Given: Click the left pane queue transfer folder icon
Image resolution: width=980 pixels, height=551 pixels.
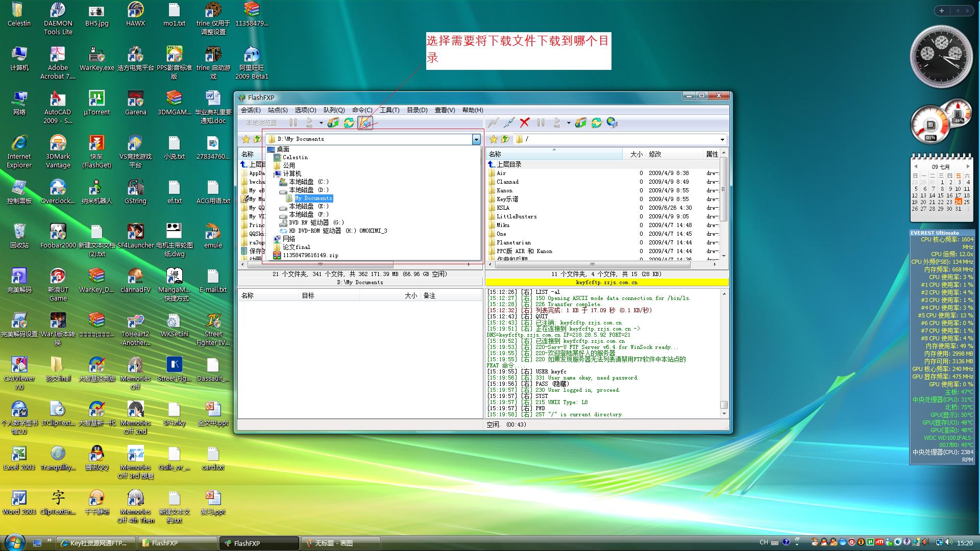Looking at the screenshot, I should pos(333,122).
